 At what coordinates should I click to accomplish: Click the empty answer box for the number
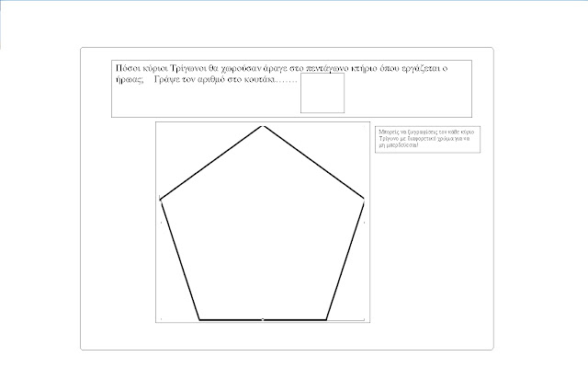[322, 93]
